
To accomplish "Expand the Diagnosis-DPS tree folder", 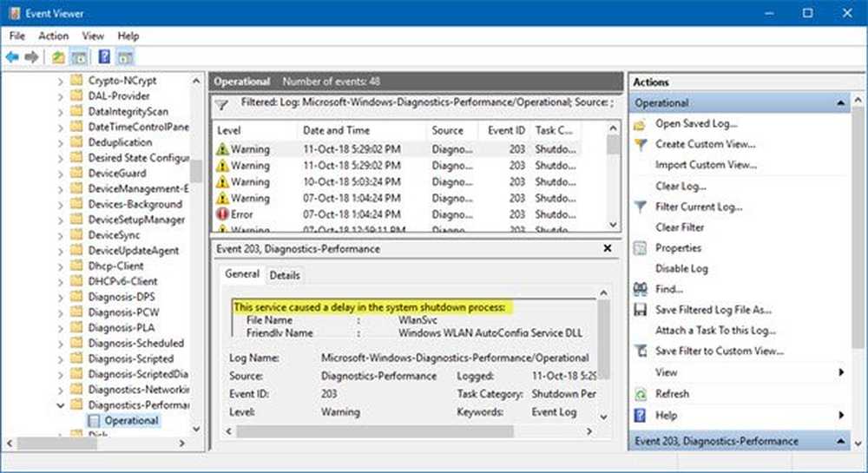I will (x=60, y=297).
